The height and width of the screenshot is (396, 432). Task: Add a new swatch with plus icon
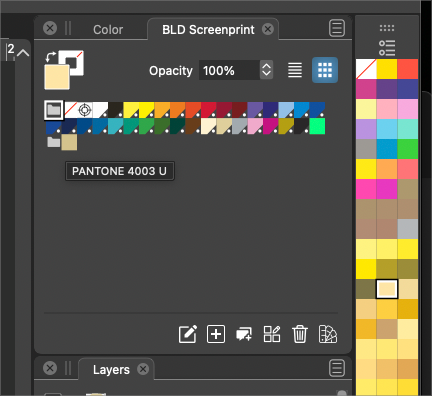(x=216, y=334)
